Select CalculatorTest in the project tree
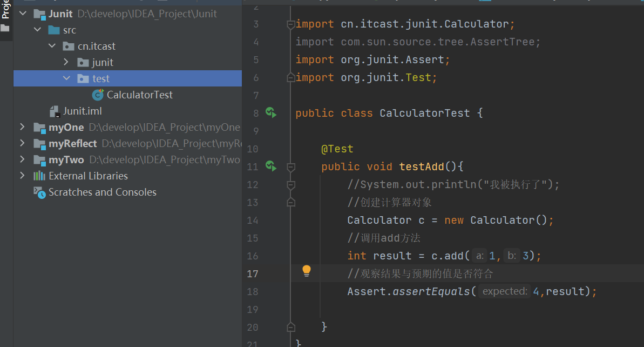This screenshot has width=644, height=347. [139, 95]
